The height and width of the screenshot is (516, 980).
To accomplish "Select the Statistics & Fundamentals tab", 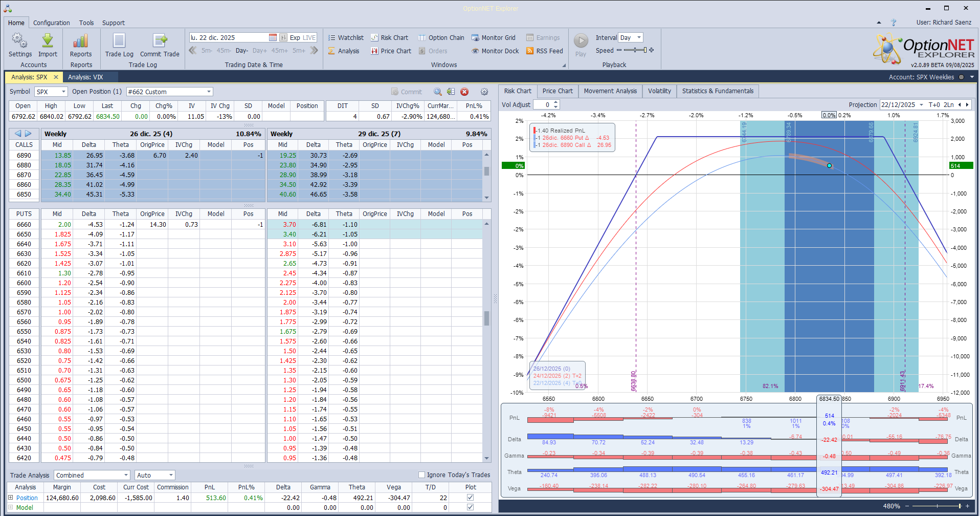I will click(718, 91).
